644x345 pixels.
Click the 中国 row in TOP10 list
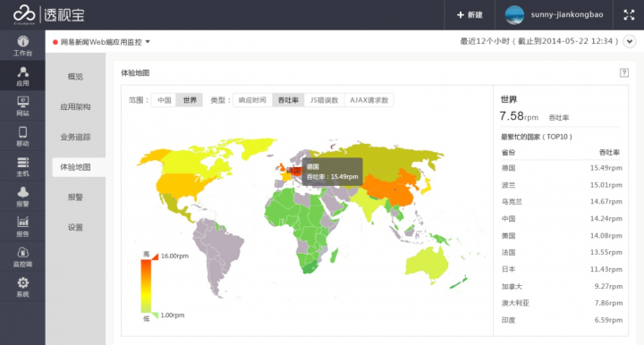pos(562,219)
